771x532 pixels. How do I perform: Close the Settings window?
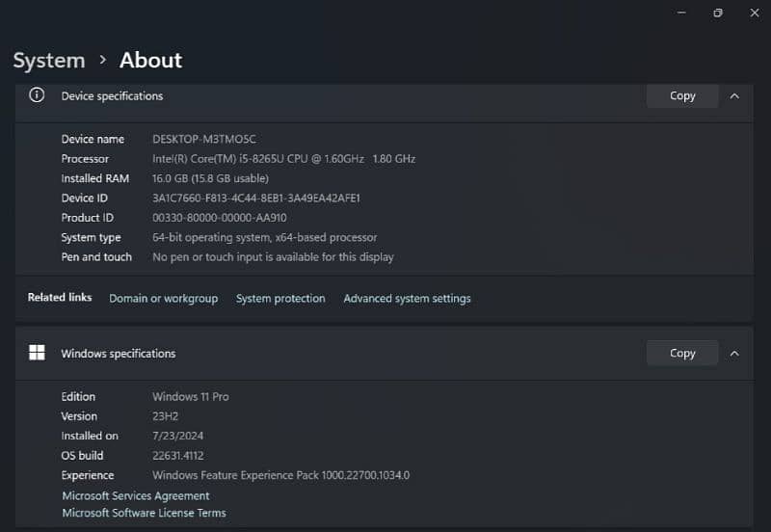tap(754, 13)
